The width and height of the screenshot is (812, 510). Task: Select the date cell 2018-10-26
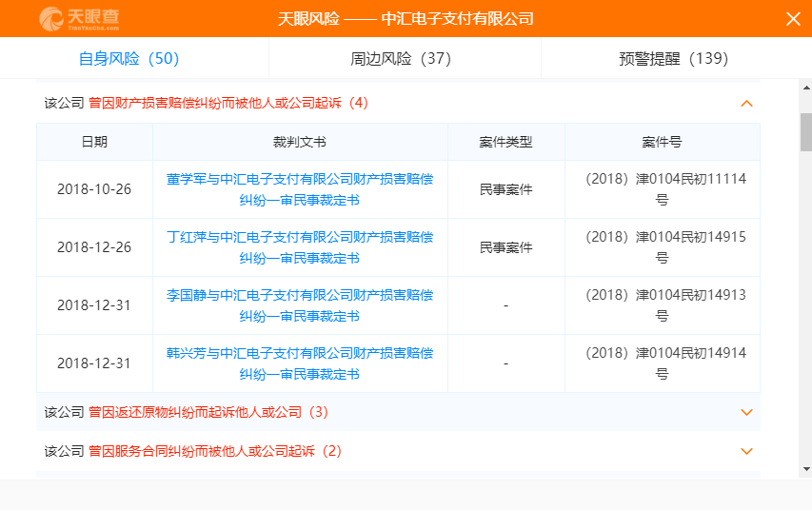94,189
